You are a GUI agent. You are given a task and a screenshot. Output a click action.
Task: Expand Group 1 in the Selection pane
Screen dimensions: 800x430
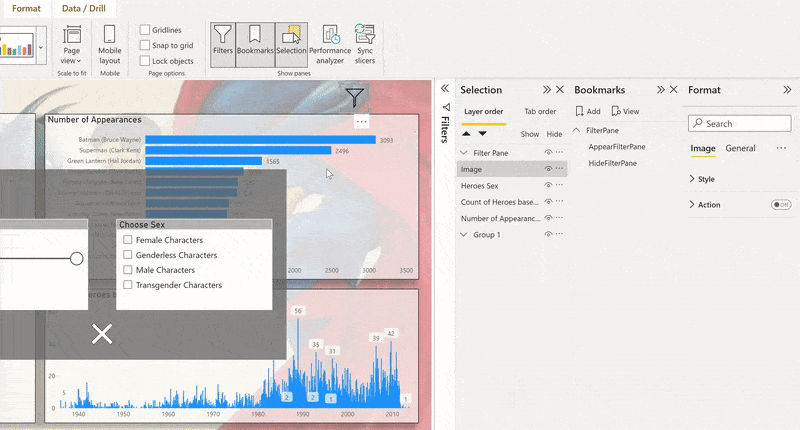pos(463,235)
